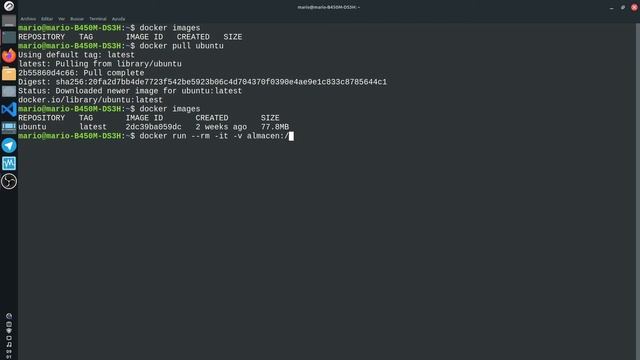This screenshot has width=640, height=360.
Task: Close the terminal window with red button
Action: (634, 7)
